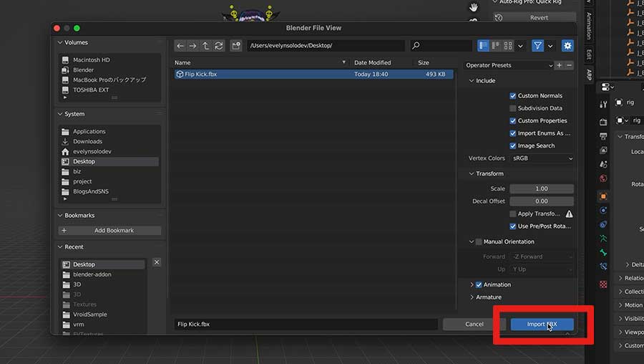Click Revert in the Quick Rig panel
644x364 pixels.
(x=535, y=18)
